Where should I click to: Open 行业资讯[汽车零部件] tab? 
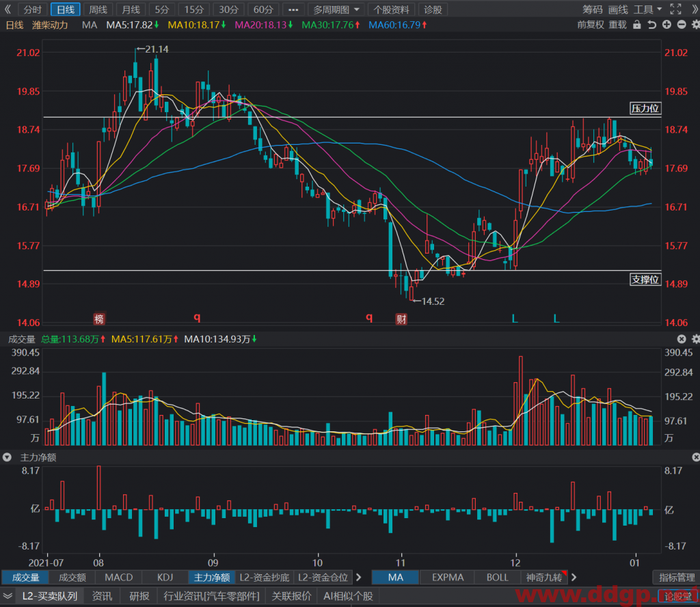(211, 596)
